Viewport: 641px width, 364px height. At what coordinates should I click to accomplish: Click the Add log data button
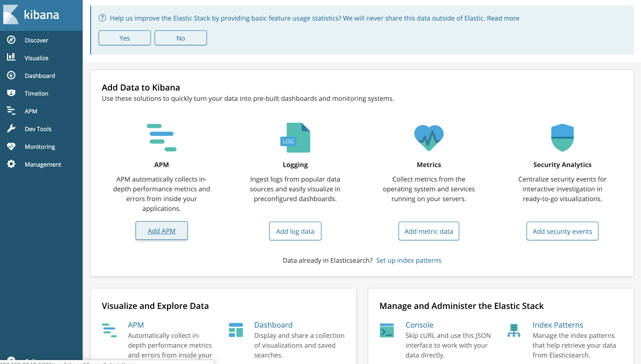coord(295,231)
